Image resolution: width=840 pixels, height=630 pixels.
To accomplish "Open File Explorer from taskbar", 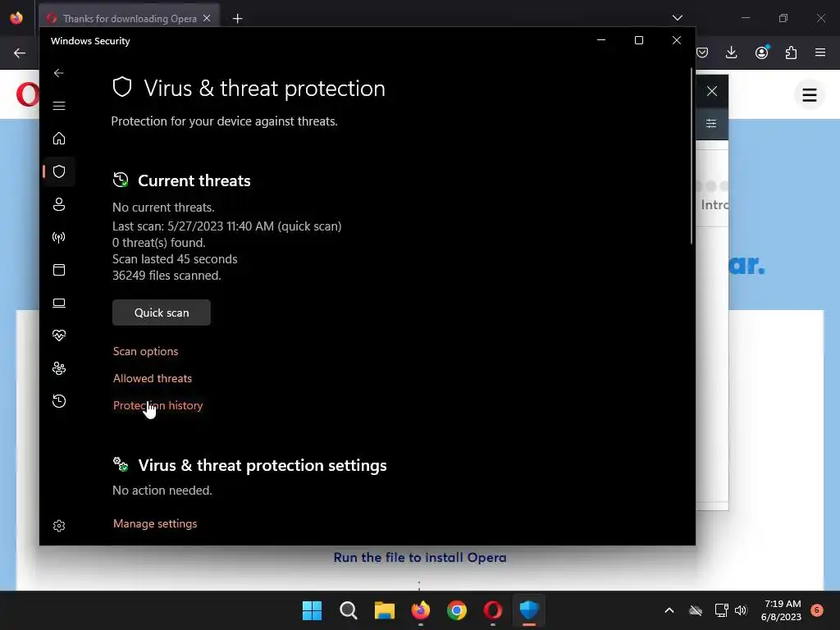I will (x=385, y=610).
